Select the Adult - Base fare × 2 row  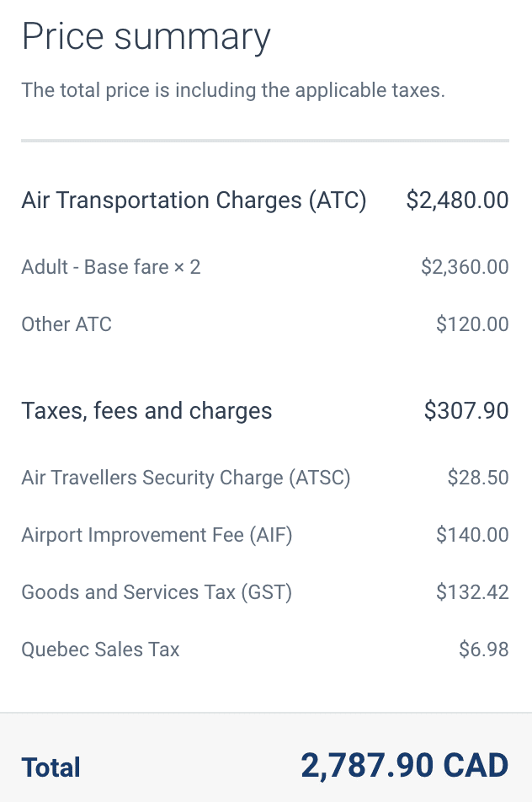click(x=111, y=268)
